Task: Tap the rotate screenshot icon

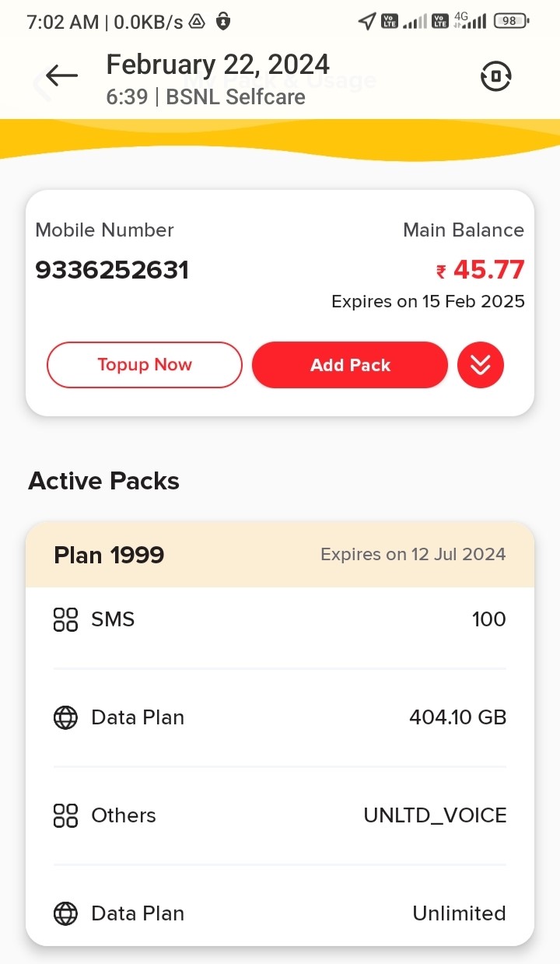Action: click(x=495, y=76)
